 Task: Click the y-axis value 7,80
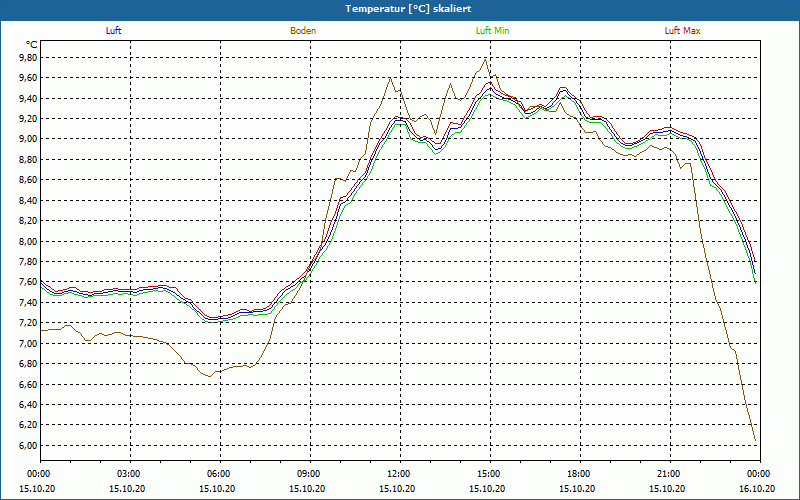click(28, 262)
